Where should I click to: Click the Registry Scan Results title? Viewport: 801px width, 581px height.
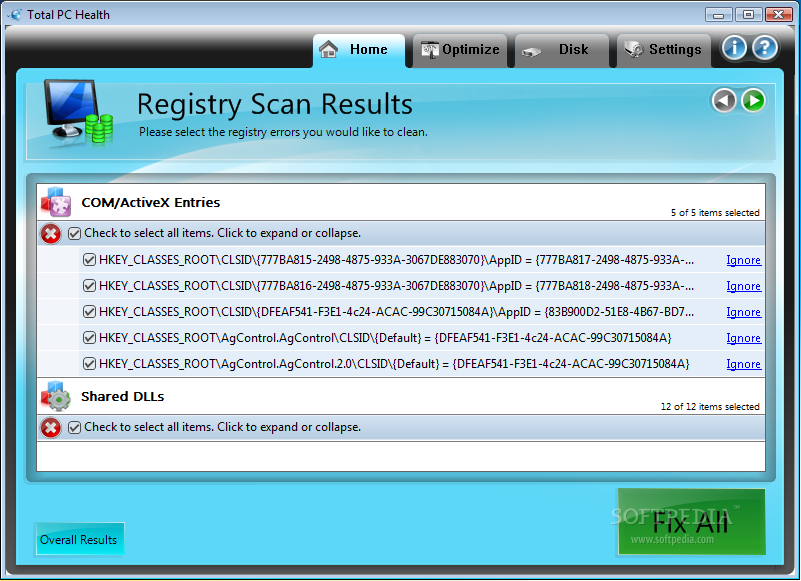275,104
